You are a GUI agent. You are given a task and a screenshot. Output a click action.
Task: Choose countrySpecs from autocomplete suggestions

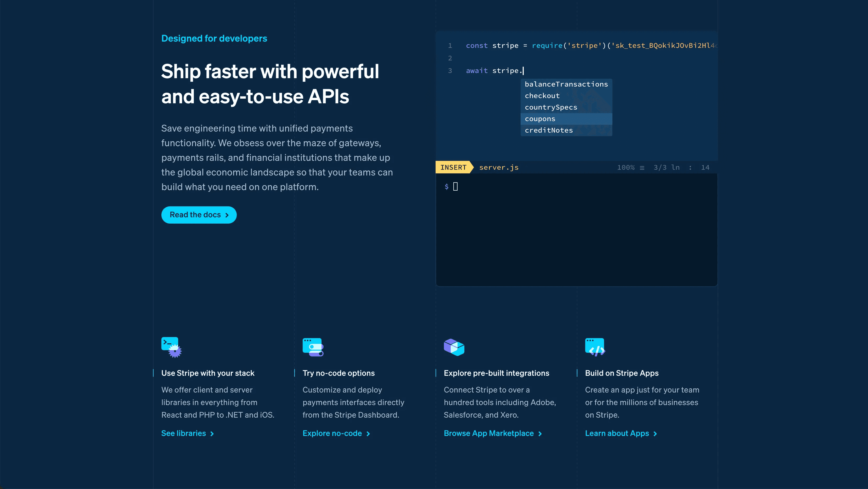click(x=566, y=107)
